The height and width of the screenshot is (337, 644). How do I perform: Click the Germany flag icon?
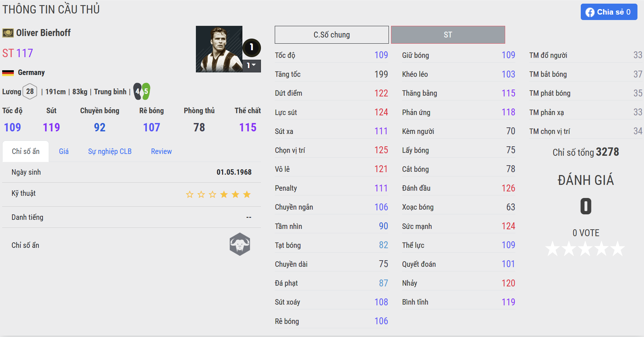(x=8, y=73)
